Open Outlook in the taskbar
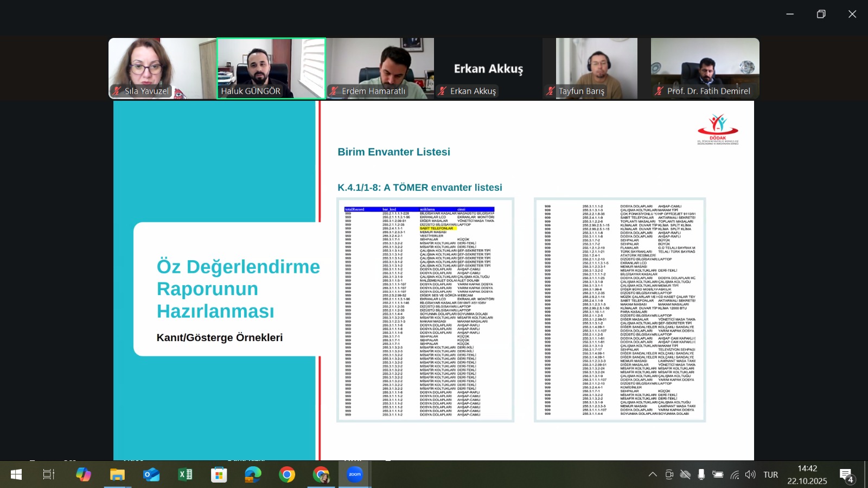Image resolution: width=868 pixels, height=488 pixels. pyautogui.click(x=151, y=474)
